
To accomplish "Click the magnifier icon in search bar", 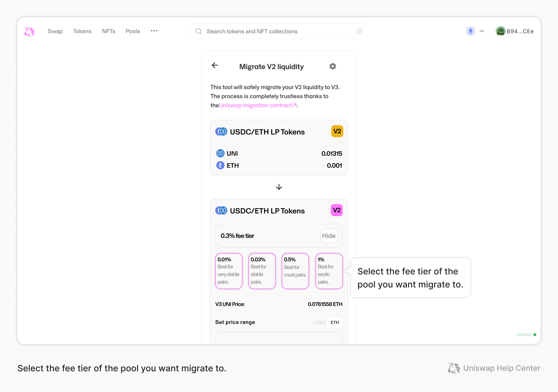I will tap(199, 31).
